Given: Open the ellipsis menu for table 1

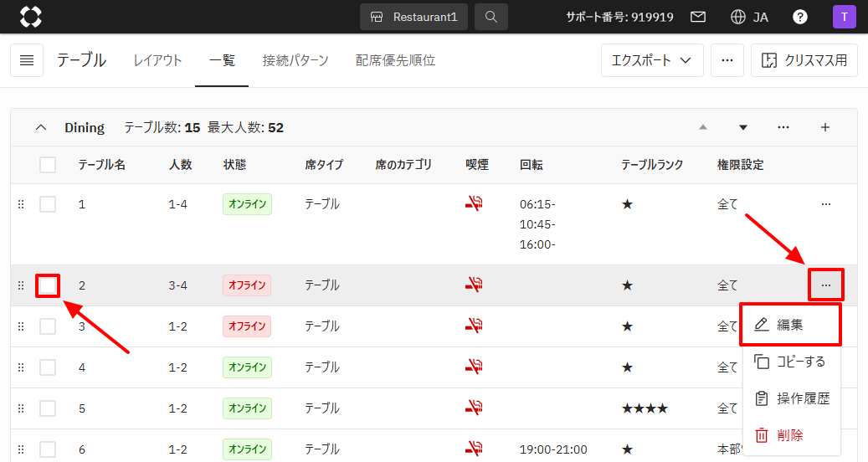Looking at the screenshot, I should click(826, 204).
